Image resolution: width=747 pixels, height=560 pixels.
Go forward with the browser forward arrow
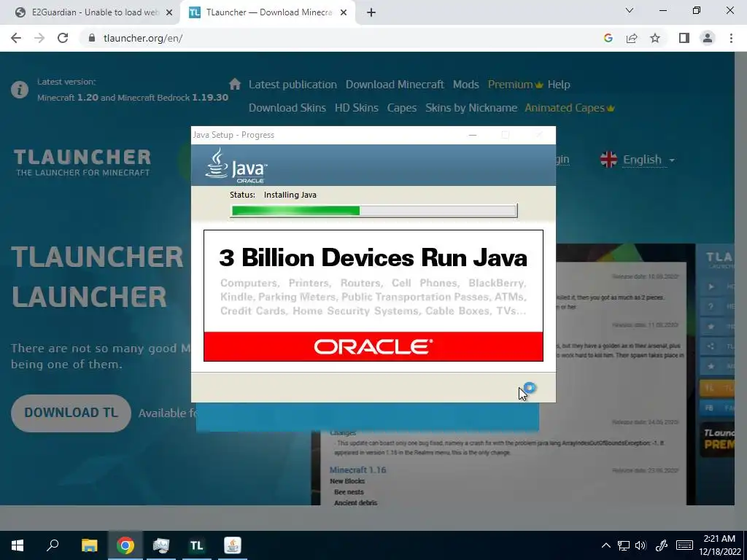point(39,38)
